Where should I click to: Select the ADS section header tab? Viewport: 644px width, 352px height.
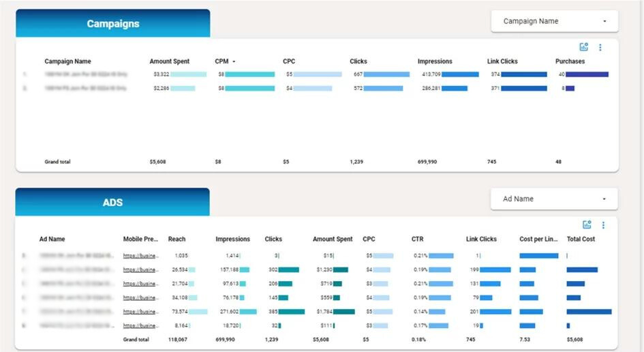click(113, 203)
